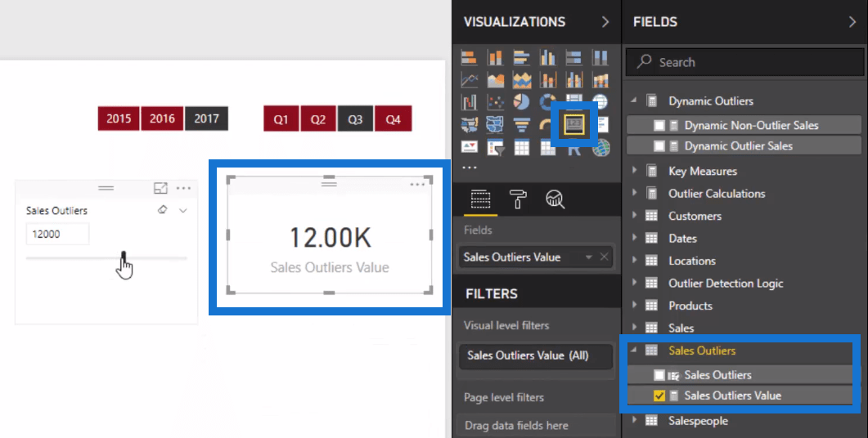868x438 pixels.
Task: Select the Q3 quarter slicer button
Action: (355, 119)
